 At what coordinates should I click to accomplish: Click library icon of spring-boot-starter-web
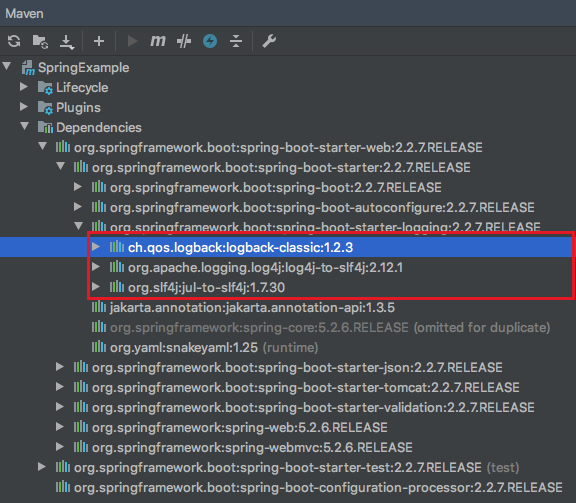tap(63, 147)
